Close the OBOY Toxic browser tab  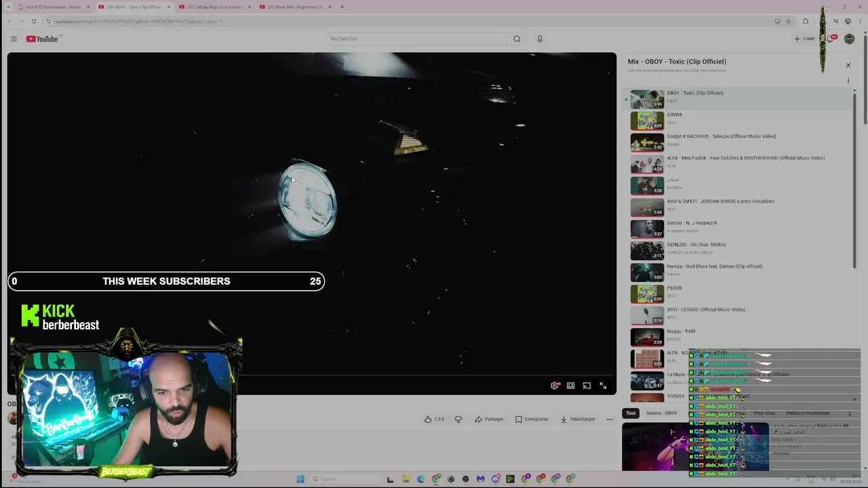169,7
